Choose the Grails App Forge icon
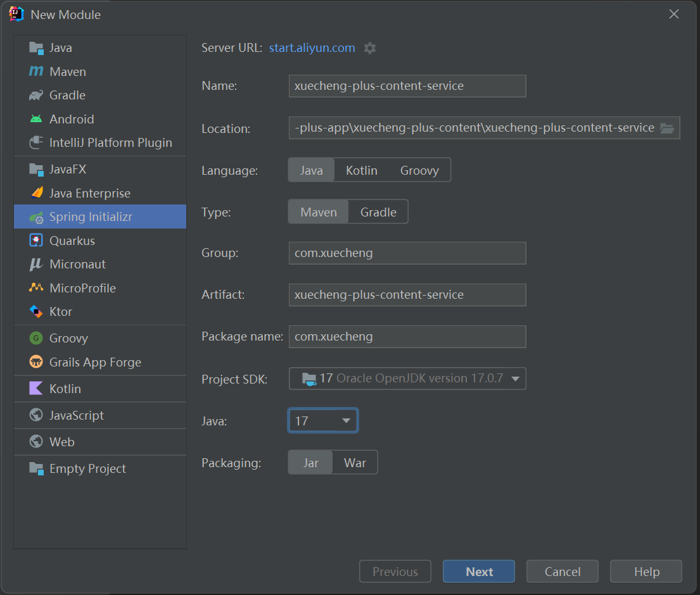This screenshot has height=595, width=700. tap(36, 361)
